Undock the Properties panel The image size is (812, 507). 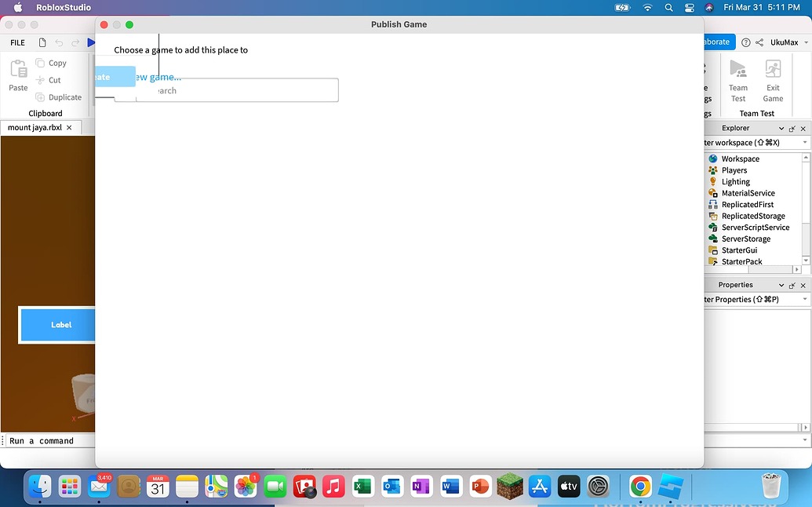click(792, 286)
